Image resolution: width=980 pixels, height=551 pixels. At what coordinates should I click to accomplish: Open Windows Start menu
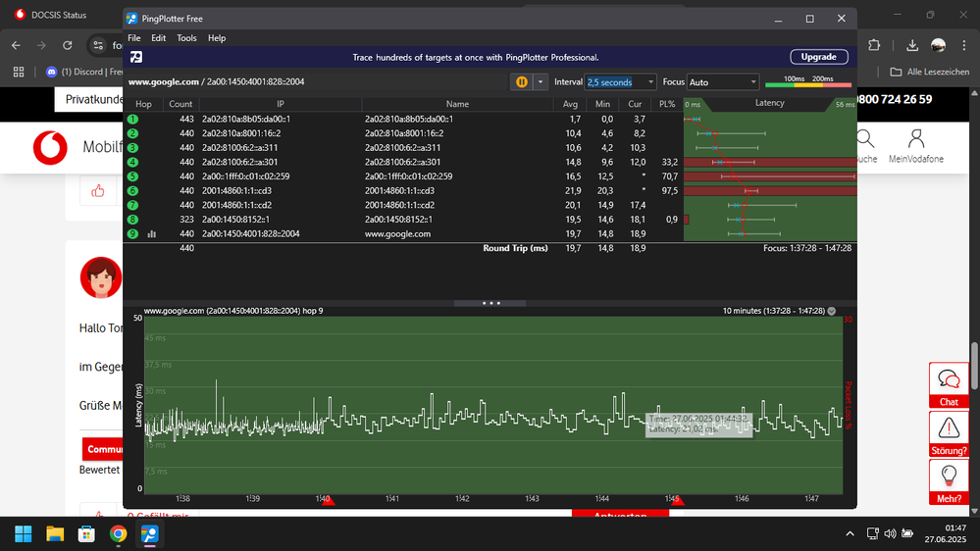click(x=24, y=534)
